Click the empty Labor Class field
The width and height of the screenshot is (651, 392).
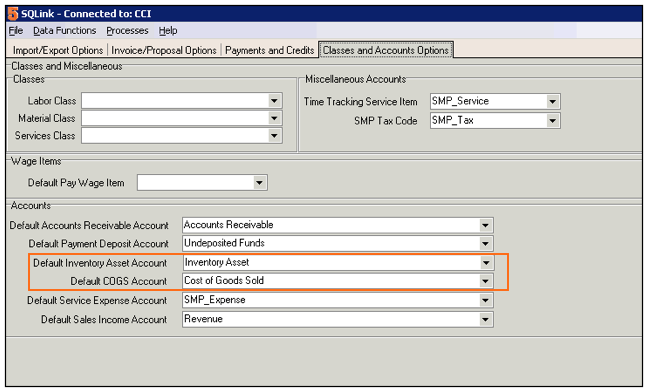point(182,100)
